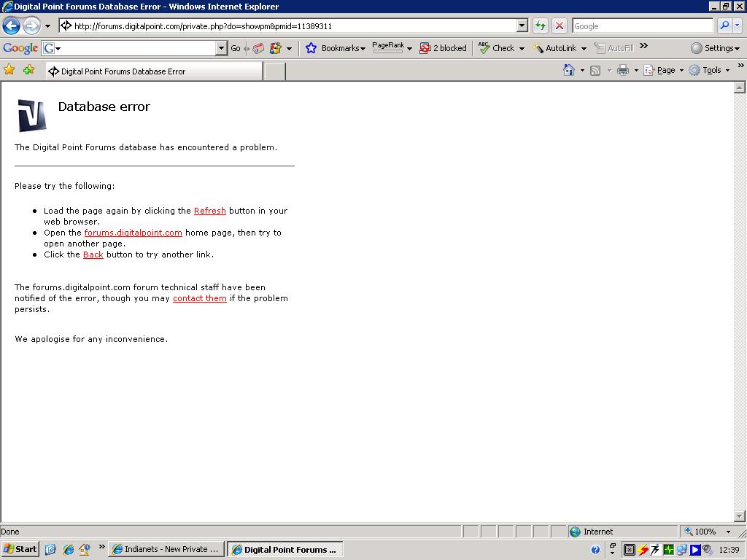Click the Google toolbar gadgets icon
This screenshot has height=560, width=747.
click(275, 48)
